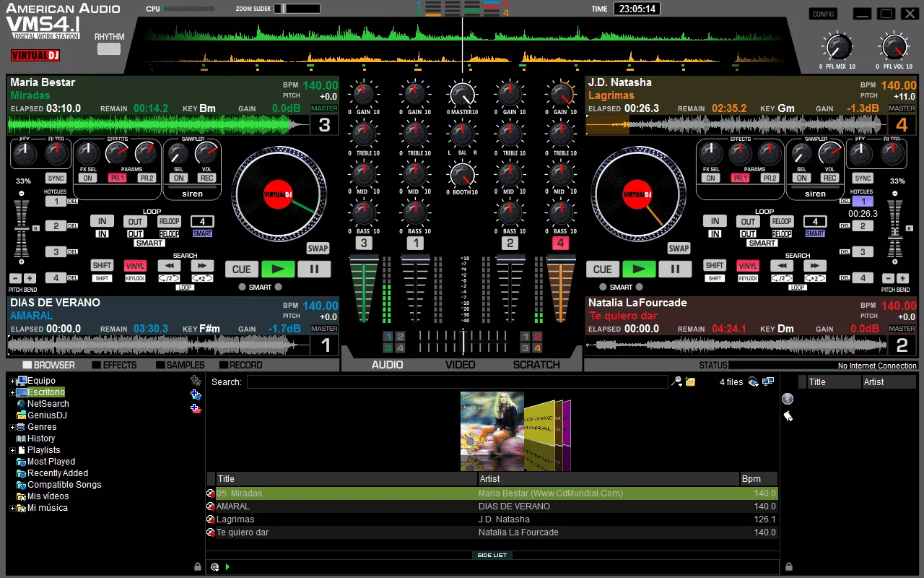This screenshot has width=924, height=578.
Task: Trigger the siren sampler REC on the left deck
Action: click(206, 177)
